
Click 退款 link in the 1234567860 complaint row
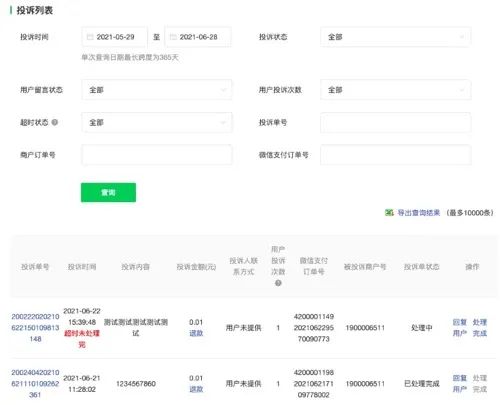(x=196, y=389)
